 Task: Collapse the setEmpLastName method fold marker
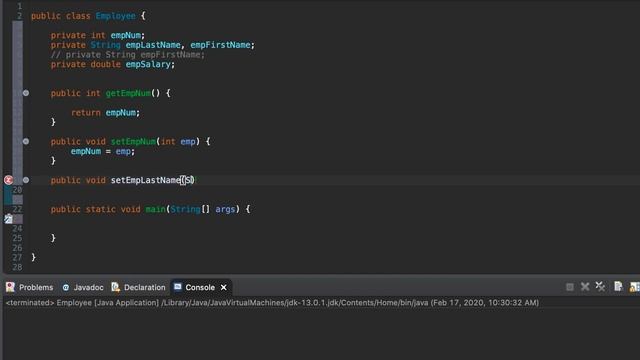[26, 180]
